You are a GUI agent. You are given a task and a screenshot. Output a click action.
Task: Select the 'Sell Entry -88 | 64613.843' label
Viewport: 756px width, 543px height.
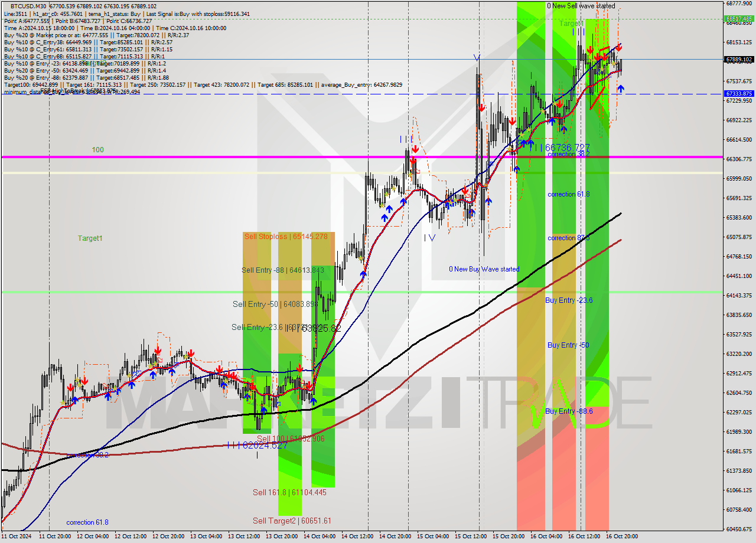[283, 270]
